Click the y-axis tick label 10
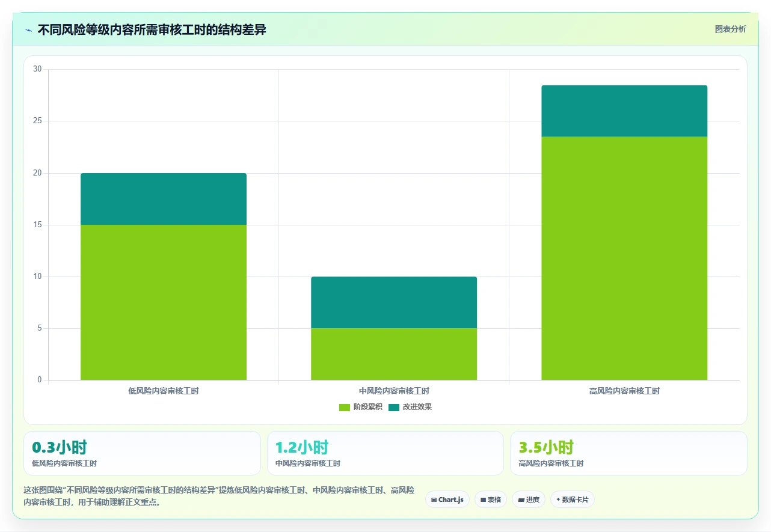 coord(37,277)
